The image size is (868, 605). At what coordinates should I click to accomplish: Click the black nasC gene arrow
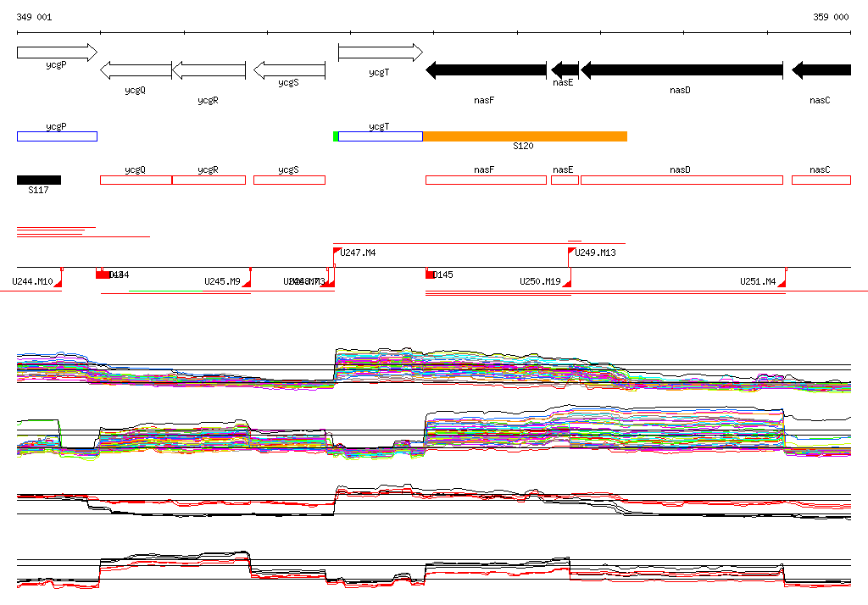tap(821, 70)
